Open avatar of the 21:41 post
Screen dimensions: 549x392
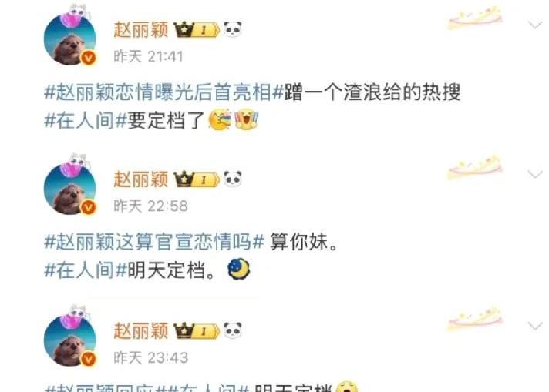70,39
